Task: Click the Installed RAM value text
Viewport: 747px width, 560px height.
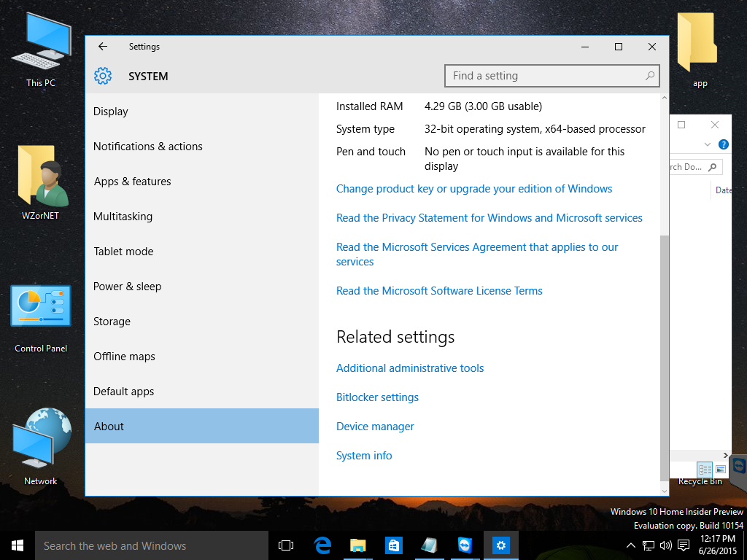Action: click(483, 106)
